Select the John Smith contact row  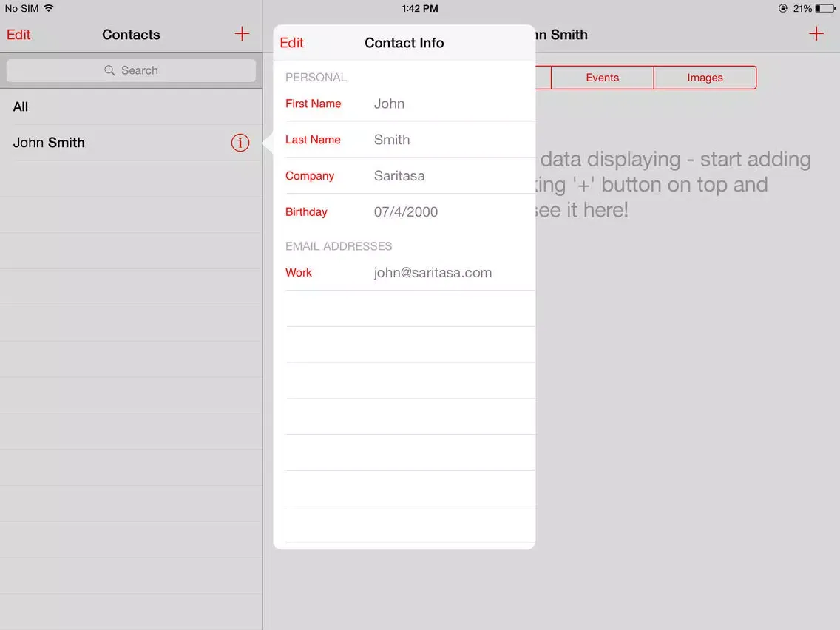[x=132, y=143]
